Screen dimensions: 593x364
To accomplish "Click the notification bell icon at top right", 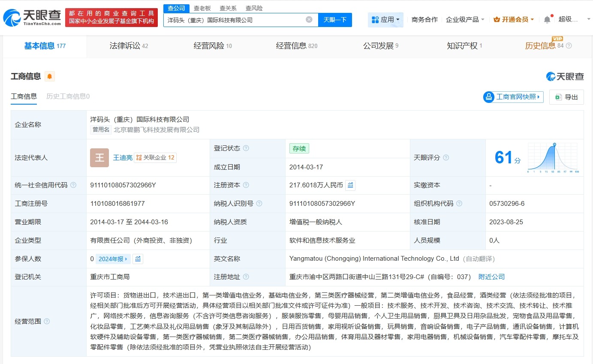I will (548, 19).
